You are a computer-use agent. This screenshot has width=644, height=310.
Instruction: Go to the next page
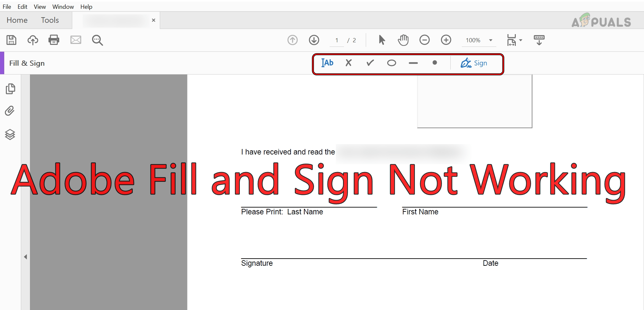(314, 40)
